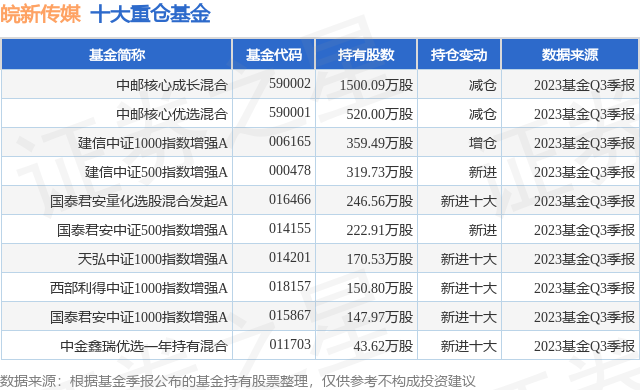Open 中金鑫瑞优选一年持有混合 fund
Viewport: 640px width, 390px height.
(x=144, y=346)
